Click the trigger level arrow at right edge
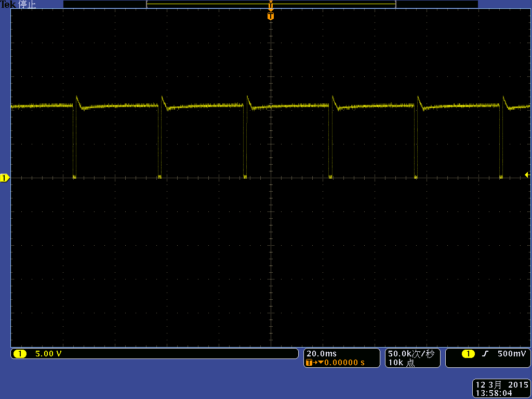Viewport: 532px width, 399px height. tap(527, 175)
